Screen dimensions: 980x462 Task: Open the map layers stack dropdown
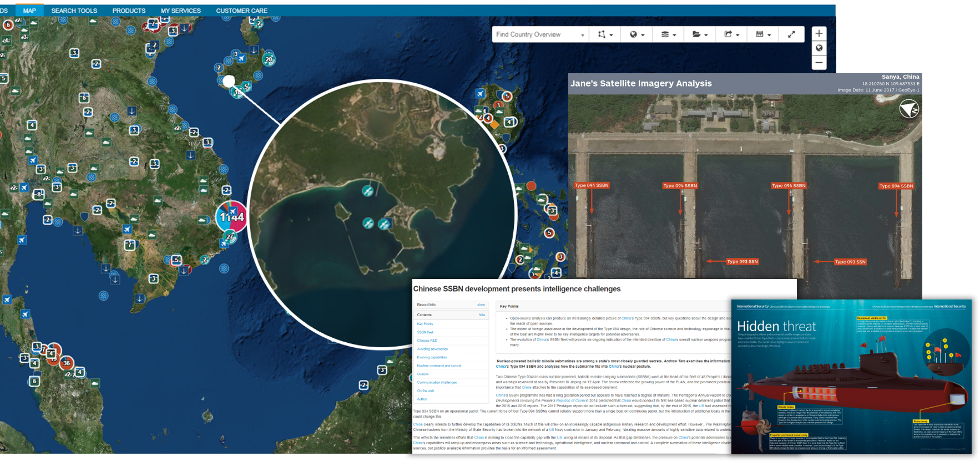pyautogui.click(x=668, y=34)
